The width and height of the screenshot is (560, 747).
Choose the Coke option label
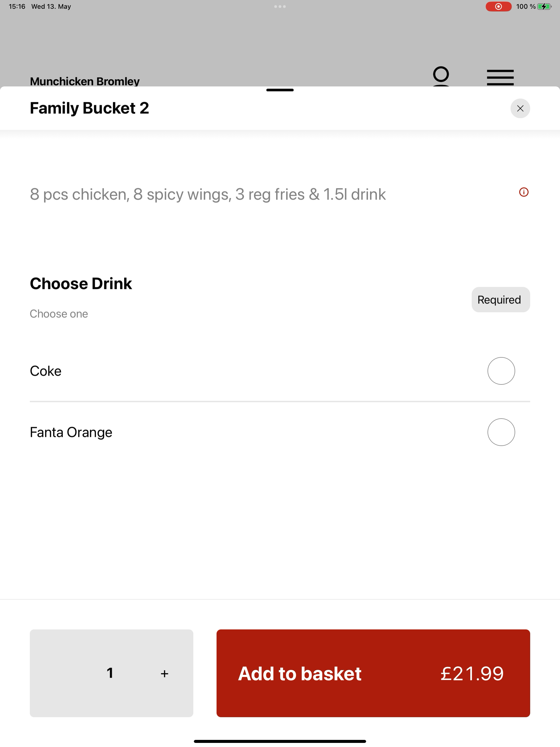point(46,371)
